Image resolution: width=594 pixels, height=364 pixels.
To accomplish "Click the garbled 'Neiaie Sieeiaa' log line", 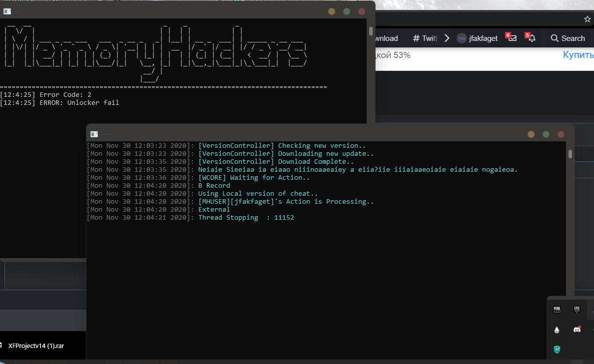I will 302,170.
